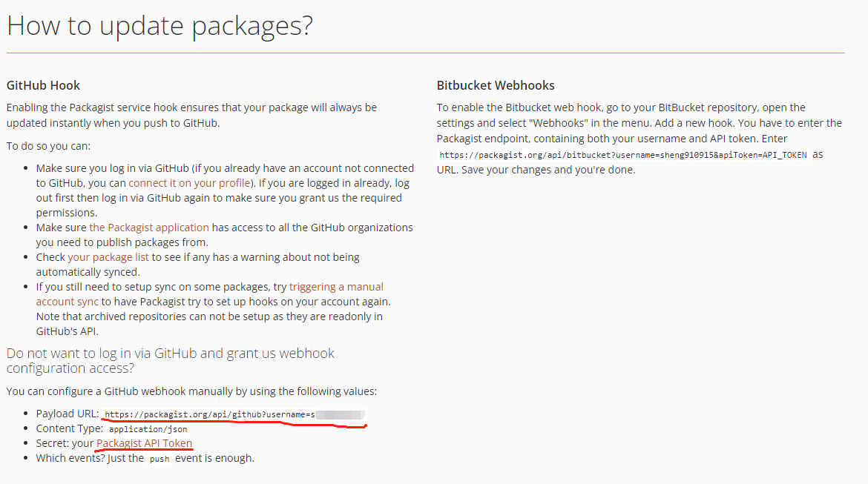The width and height of the screenshot is (868, 484).
Task: Click the 'How to update packages?' page heading
Action: click(160, 26)
